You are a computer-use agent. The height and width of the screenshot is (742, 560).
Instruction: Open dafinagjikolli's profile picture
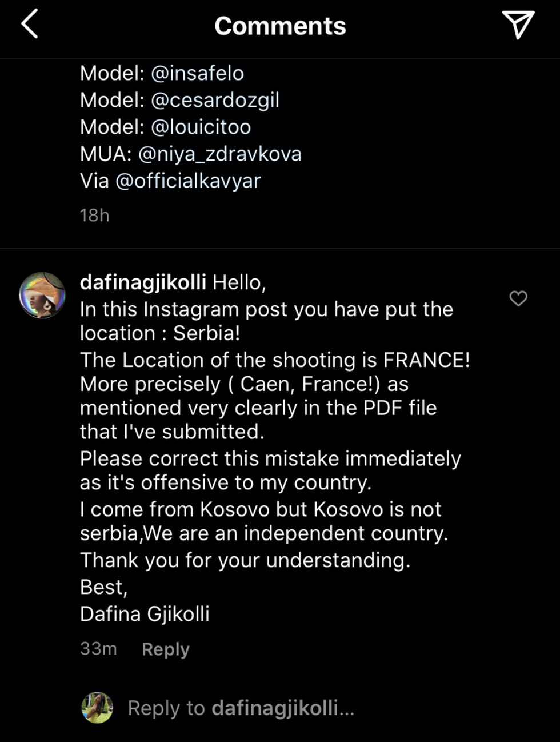tap(42, 295)
